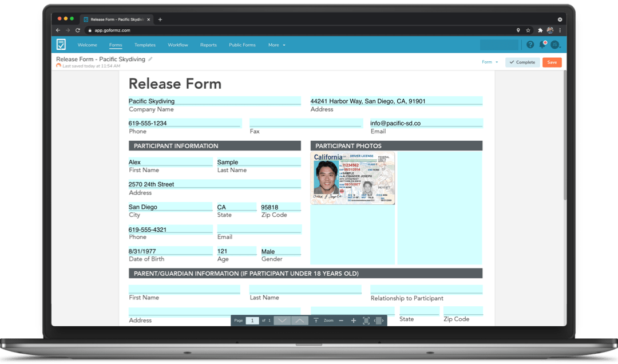
Task: Go to Public Forms
Action: point(242,45)
